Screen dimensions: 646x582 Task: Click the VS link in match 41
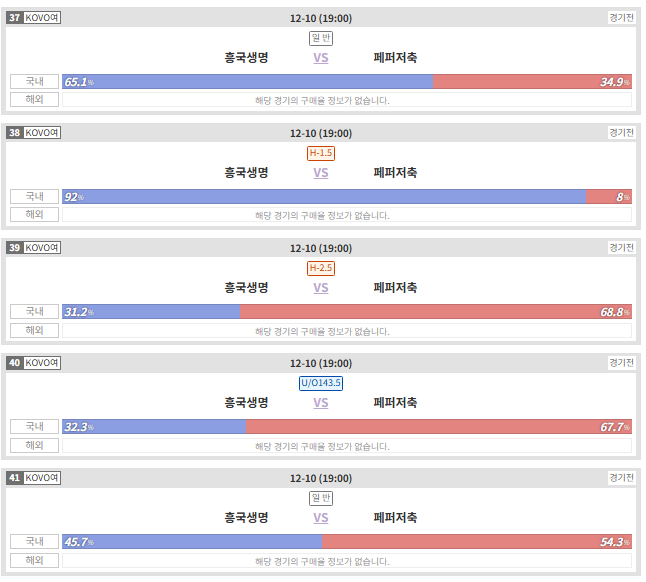[x=321, y=517]
